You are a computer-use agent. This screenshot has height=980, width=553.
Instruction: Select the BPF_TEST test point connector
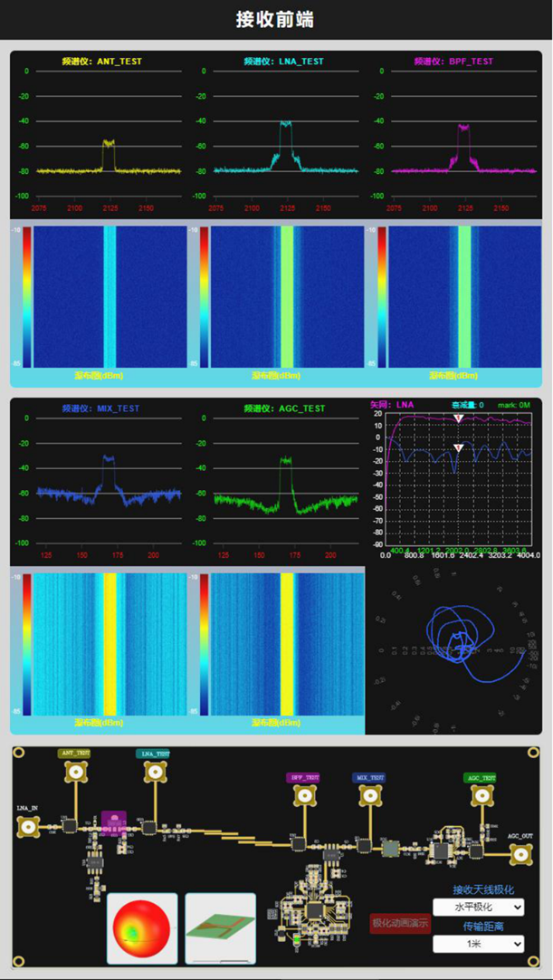coord(303,795)
